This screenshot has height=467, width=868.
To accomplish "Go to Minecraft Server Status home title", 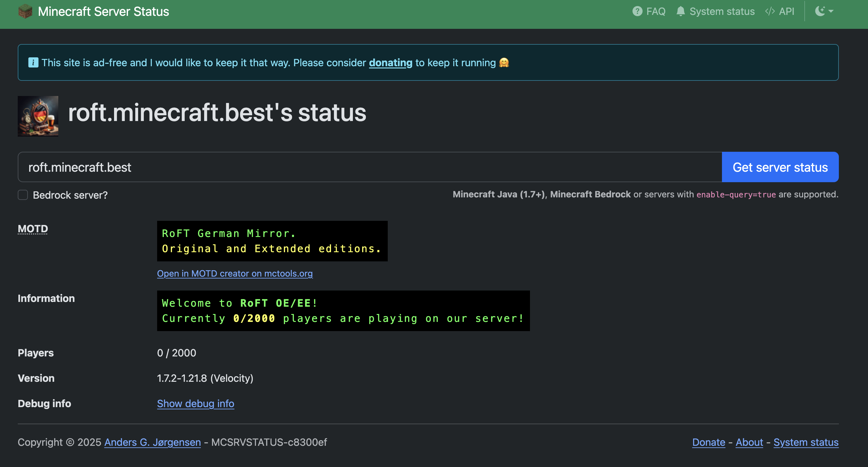I will click(x=104, y=11).
